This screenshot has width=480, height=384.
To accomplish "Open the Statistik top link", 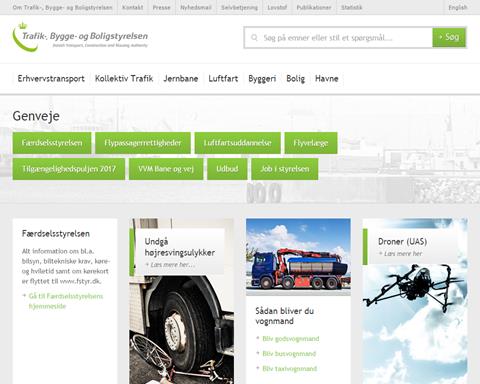I will 352,7.
